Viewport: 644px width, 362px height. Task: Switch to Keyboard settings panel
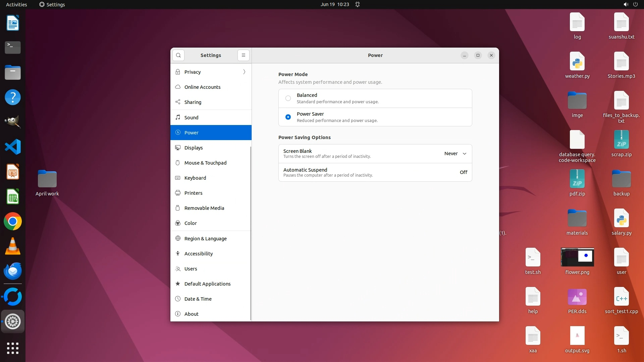(195, 178)
